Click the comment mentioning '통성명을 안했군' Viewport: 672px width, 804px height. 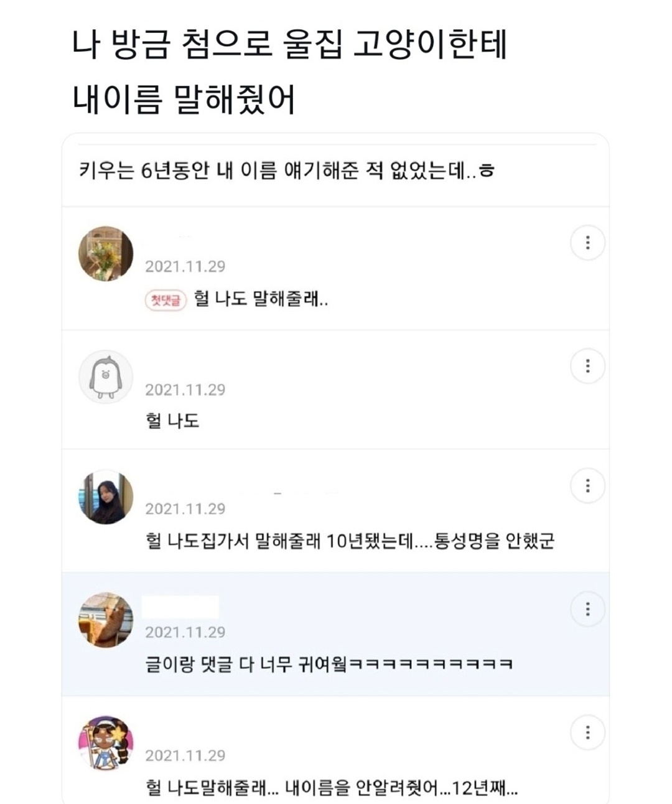(349, 541)
